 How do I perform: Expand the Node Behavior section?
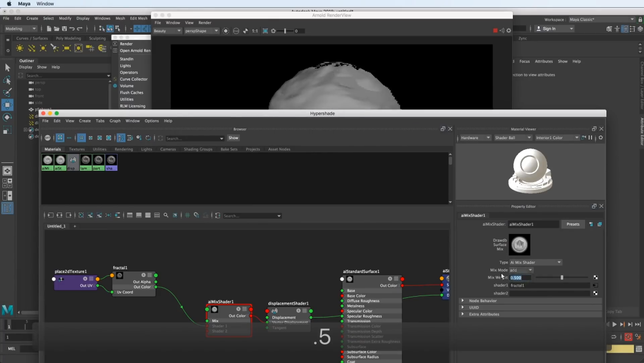pyautogui.click(x=463, y=300)
